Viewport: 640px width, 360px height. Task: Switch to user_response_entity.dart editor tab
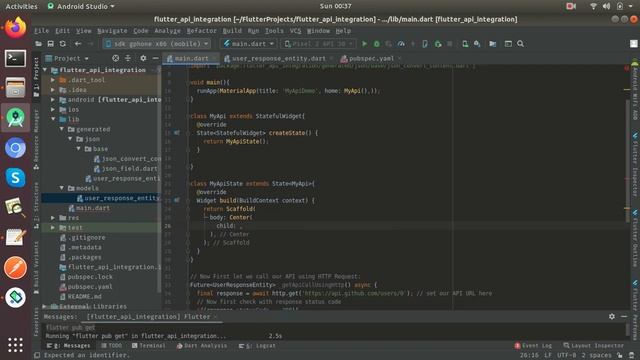278,58
